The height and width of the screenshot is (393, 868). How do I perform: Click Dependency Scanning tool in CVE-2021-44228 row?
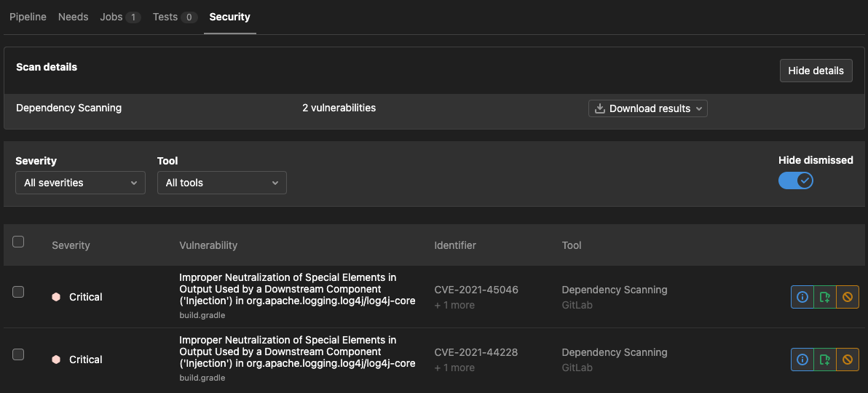pos(615,352)
